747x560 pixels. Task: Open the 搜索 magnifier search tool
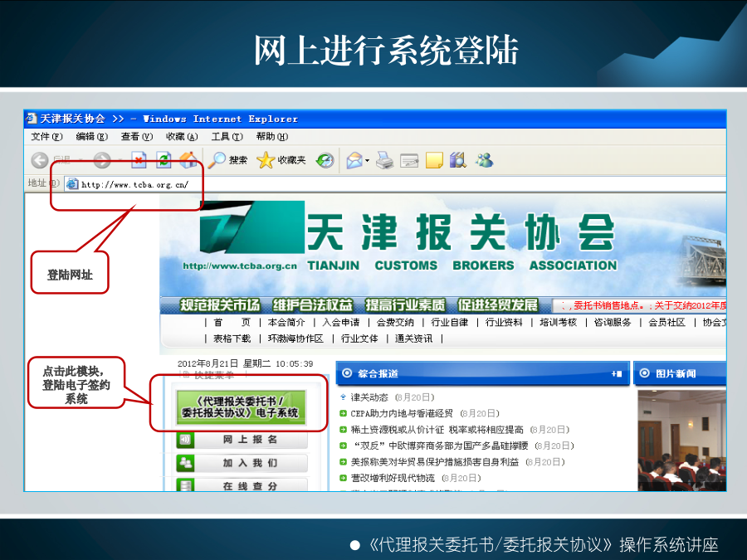pos(227,160)
